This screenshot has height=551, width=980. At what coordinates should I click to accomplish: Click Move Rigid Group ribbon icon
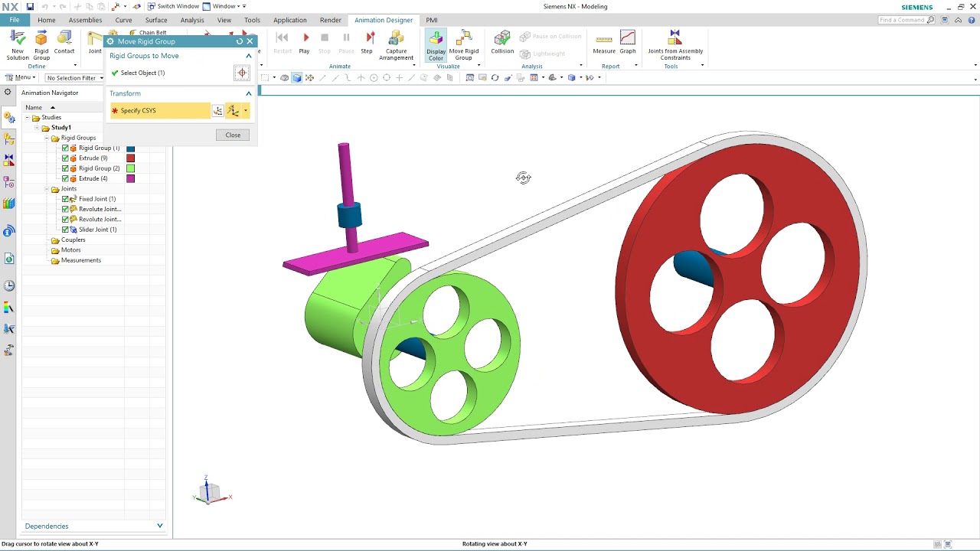(464, 45)
